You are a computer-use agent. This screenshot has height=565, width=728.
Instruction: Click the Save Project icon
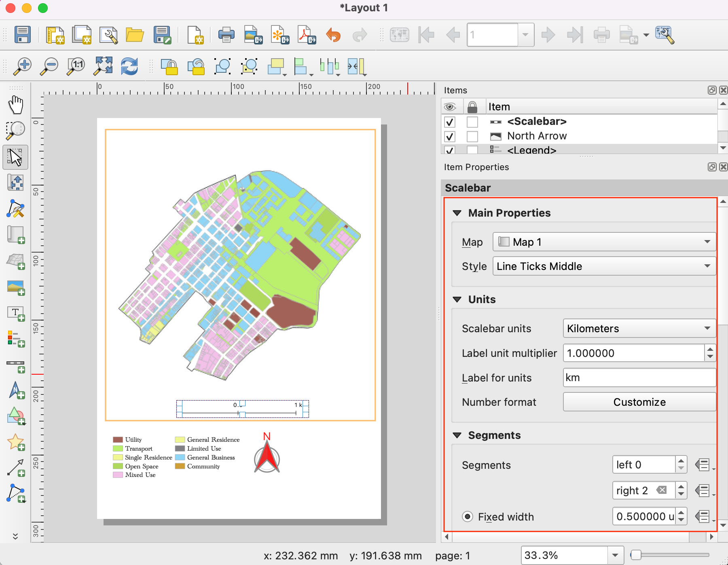coord(23,35)
